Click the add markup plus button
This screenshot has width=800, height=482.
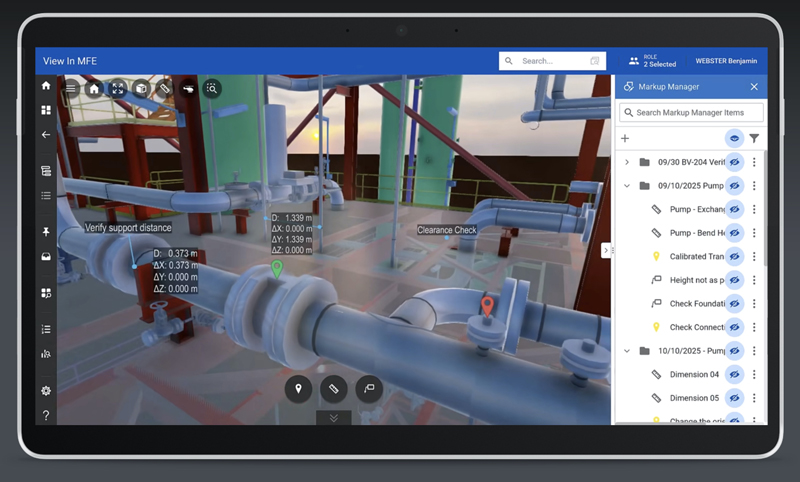(x=625, y=139)
